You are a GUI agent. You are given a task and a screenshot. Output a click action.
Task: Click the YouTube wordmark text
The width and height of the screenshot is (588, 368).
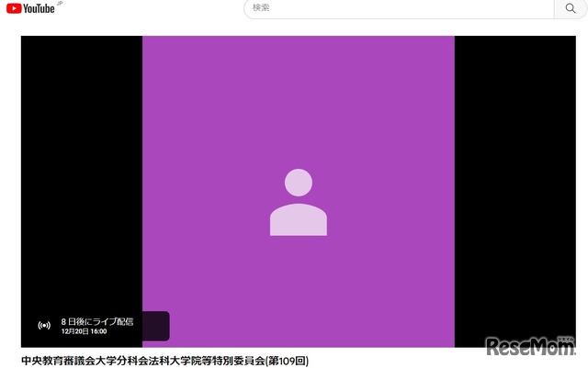point(39,8)
